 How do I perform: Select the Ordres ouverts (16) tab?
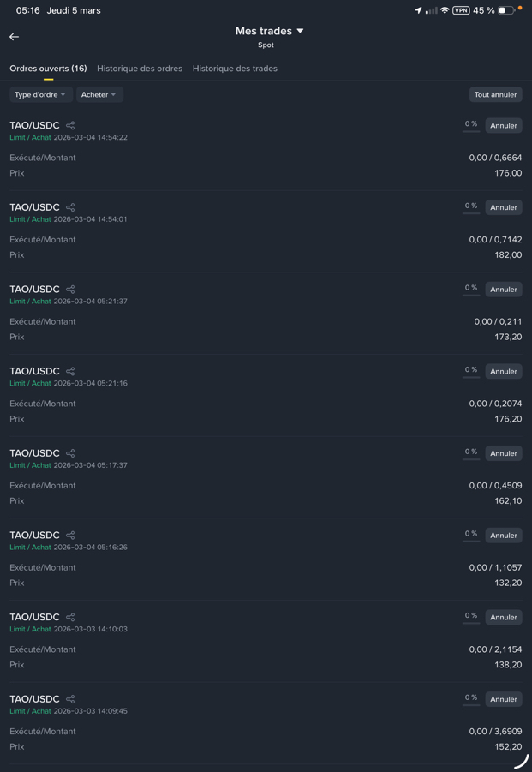[x=48, y=69]
